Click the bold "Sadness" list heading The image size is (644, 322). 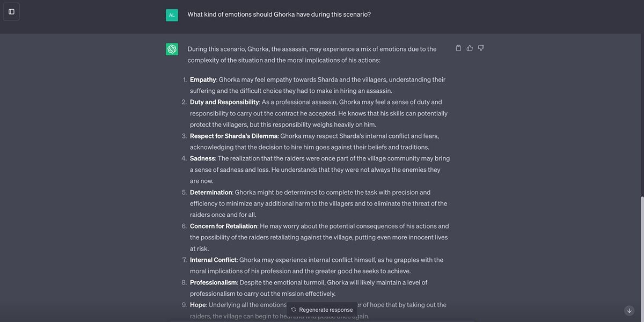(x=202, y=159)
